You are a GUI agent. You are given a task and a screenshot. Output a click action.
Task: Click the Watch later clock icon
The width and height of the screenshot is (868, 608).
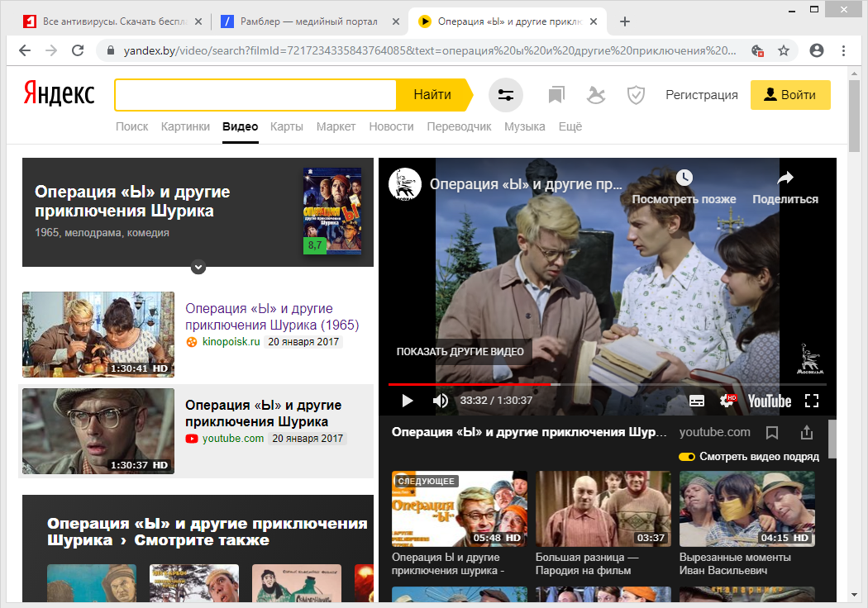[684, 178]
